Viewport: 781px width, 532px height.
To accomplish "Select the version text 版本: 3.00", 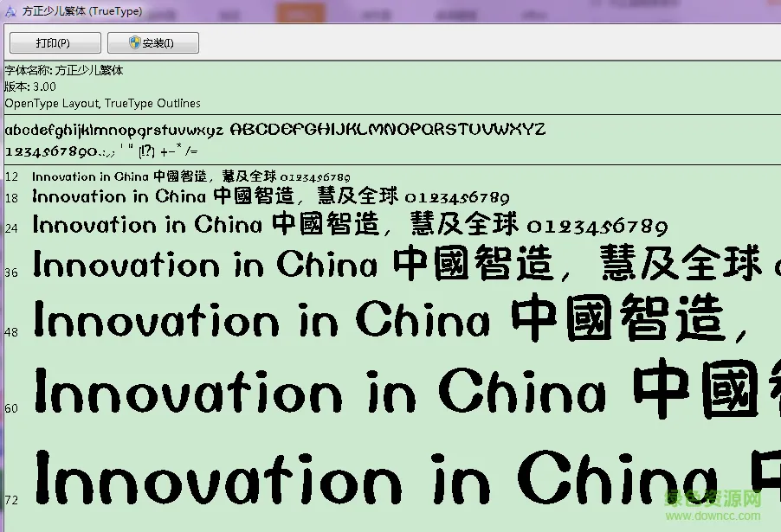I will pyautogui.click(x=30, y=87).
